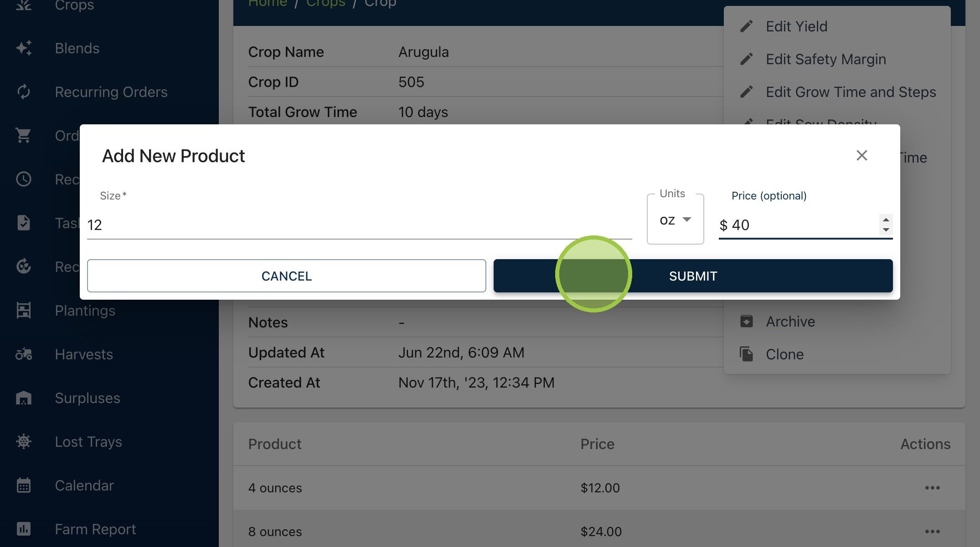Viewport: 980px width, 547px height.
Task: Click the Surpluses warehouse icon
Action: pyautogui.click(x=24, y=398)
